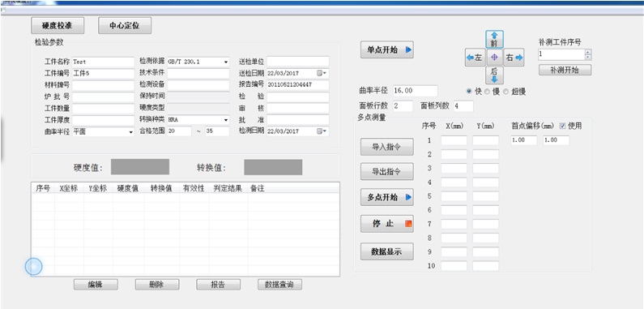Click the 有效性 column header
The height and width of the screenshot is (309, 644).
coord(194,188)
